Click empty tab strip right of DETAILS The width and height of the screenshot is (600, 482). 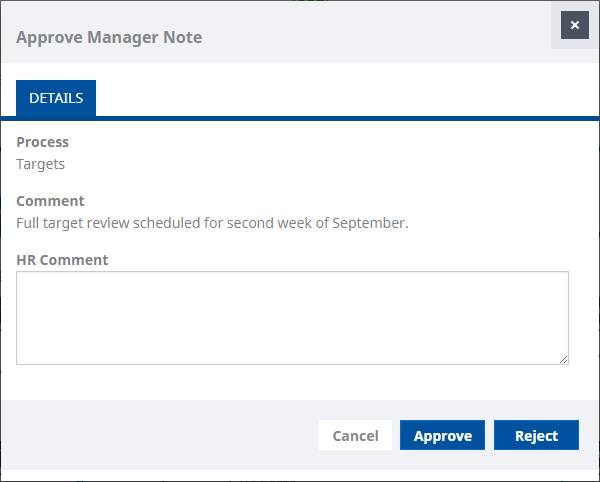pos(340,98)
